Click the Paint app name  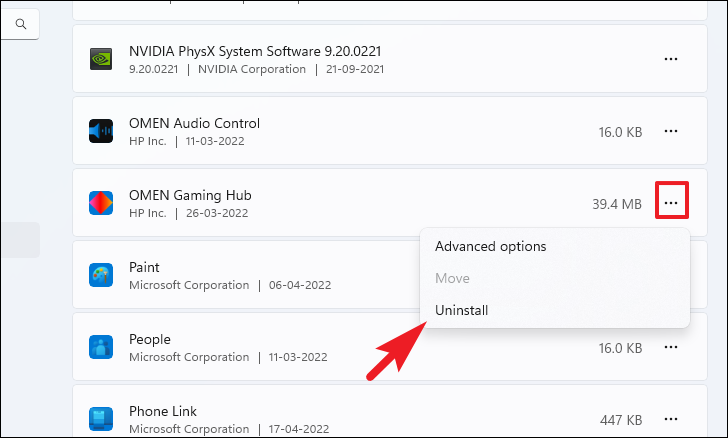click(x=144, y=267)
